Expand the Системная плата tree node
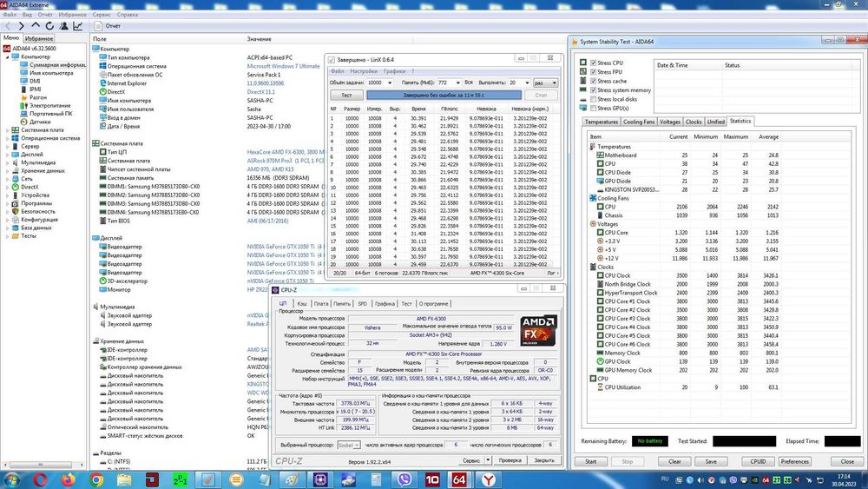 click(x=7, y=129)
